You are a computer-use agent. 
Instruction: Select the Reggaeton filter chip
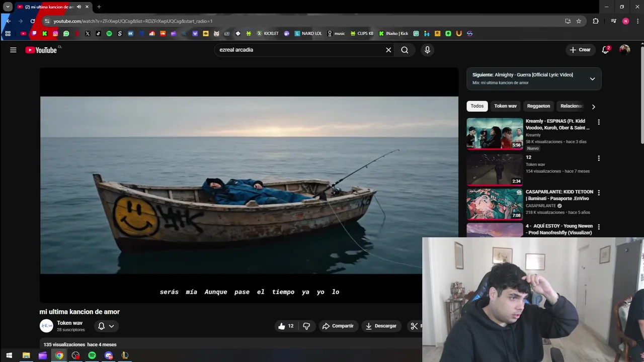pyautogui.click(x=538, y=106)
